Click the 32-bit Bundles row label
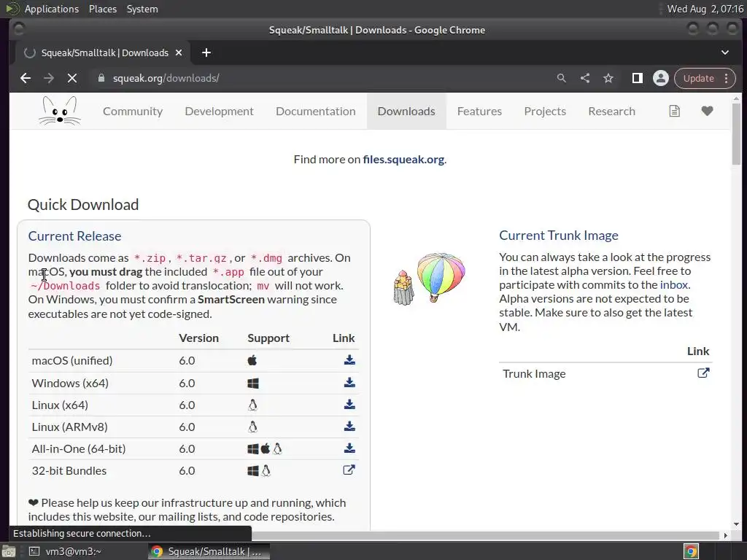This screenshot has height=560, width=747. tap(69, 470)
